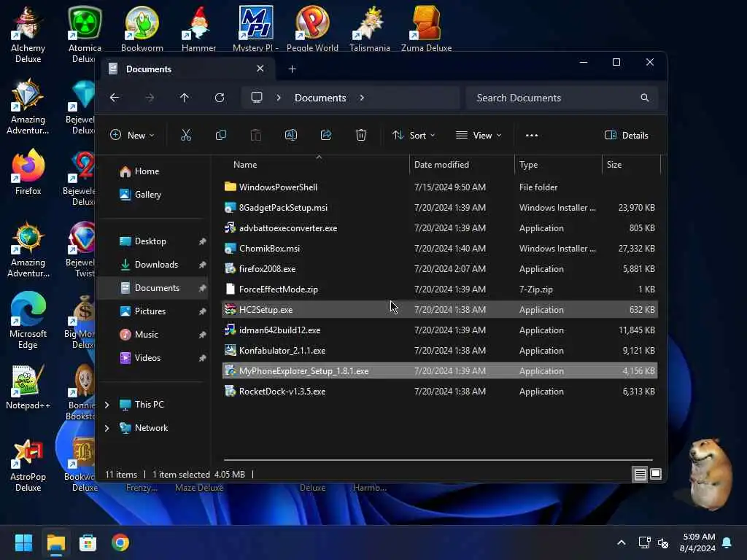
Task: Open Desktop in navigation pane
Action: [150, 241]
